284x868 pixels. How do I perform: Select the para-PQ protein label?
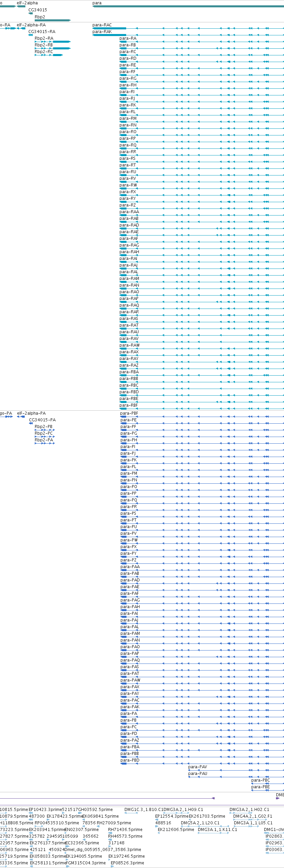[129, 500]
